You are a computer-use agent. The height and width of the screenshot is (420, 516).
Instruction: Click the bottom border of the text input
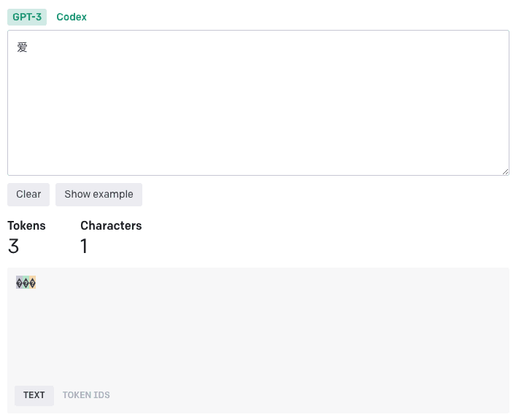[x=258, y=175]
